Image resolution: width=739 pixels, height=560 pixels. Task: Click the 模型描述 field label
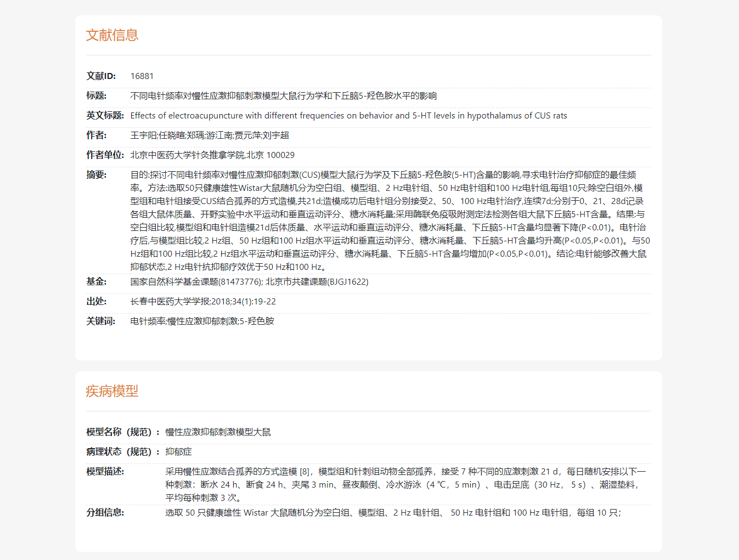(105, 472)
